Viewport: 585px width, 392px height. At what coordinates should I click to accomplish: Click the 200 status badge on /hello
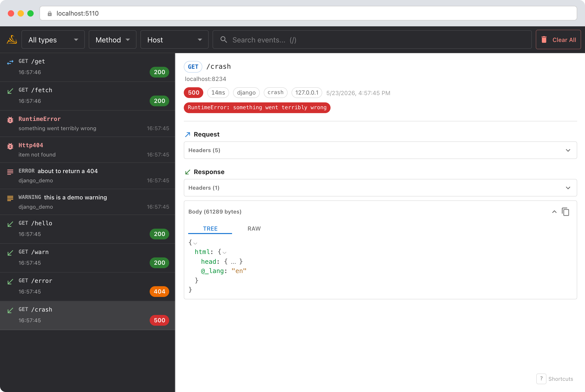pyautogui.click(x=159, y=234)
